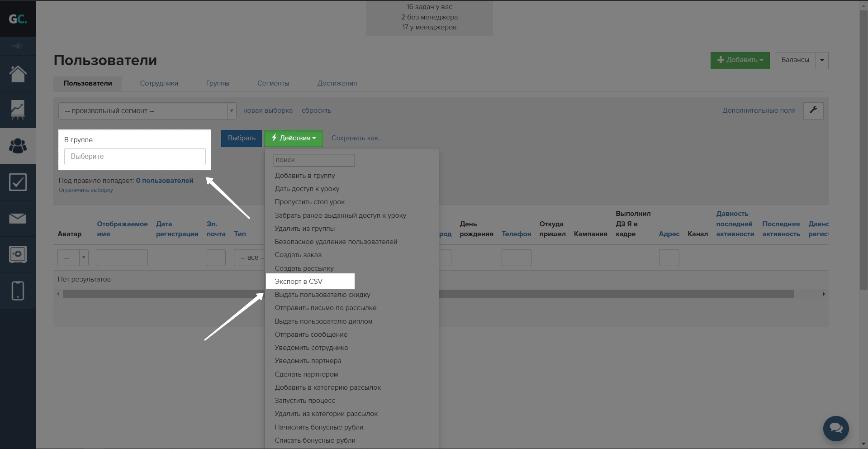Click the Сохранить как... link

click(x=357, y=138)
